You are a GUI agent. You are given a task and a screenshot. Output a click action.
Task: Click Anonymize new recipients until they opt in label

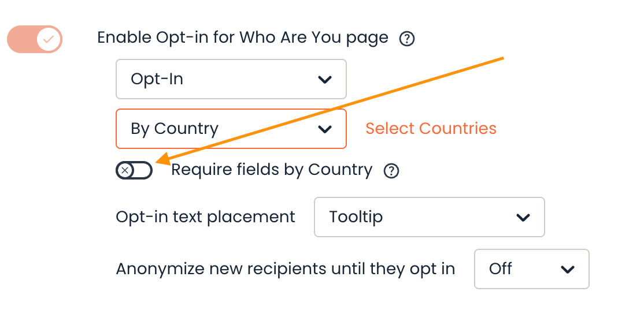pyautogui.click(x=286, y=269)
